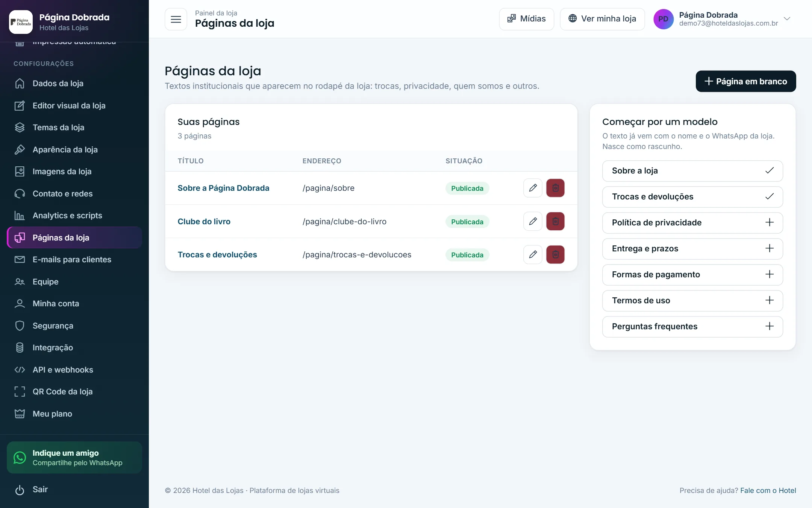Open QR Code da loja
Screen dimensions: 812x508
click(74, 391)
